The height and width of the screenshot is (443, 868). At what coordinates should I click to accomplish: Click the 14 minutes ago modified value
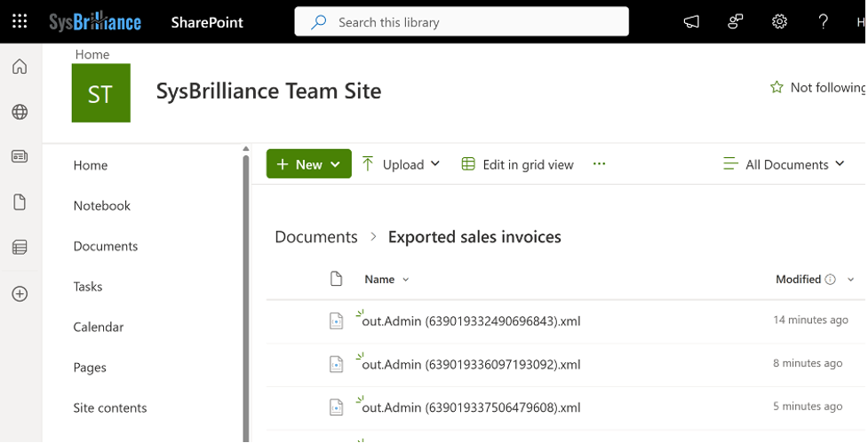(810, 320)
